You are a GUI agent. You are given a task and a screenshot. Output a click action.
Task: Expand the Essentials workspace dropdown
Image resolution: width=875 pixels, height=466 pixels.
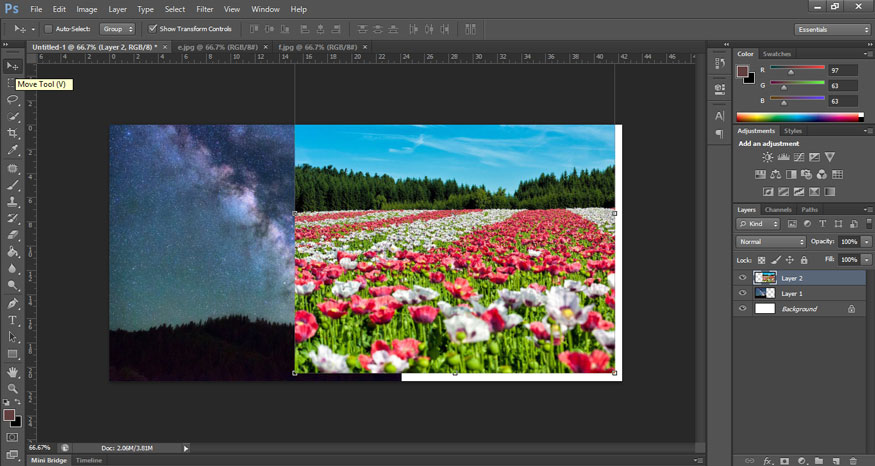pos(832,30)
